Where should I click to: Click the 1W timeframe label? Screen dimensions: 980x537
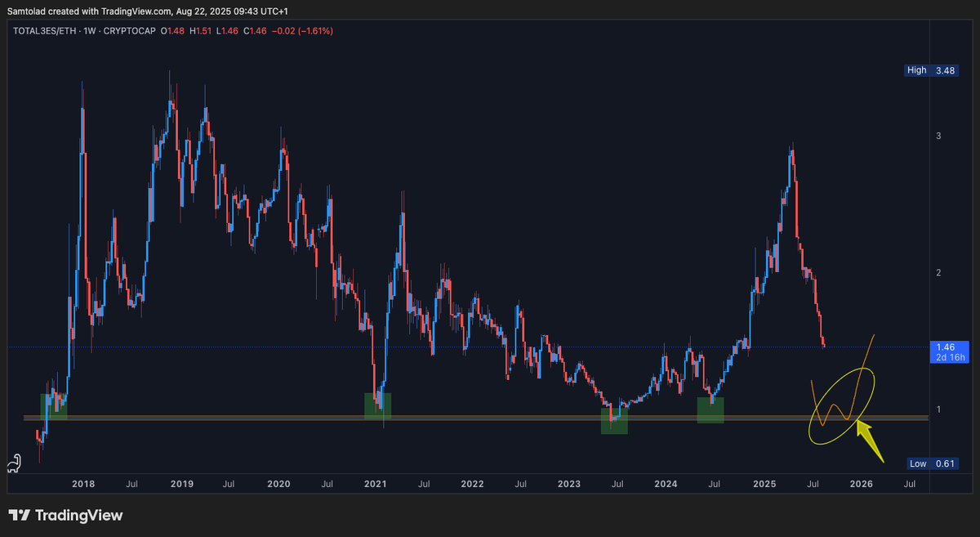click(89, 29)
